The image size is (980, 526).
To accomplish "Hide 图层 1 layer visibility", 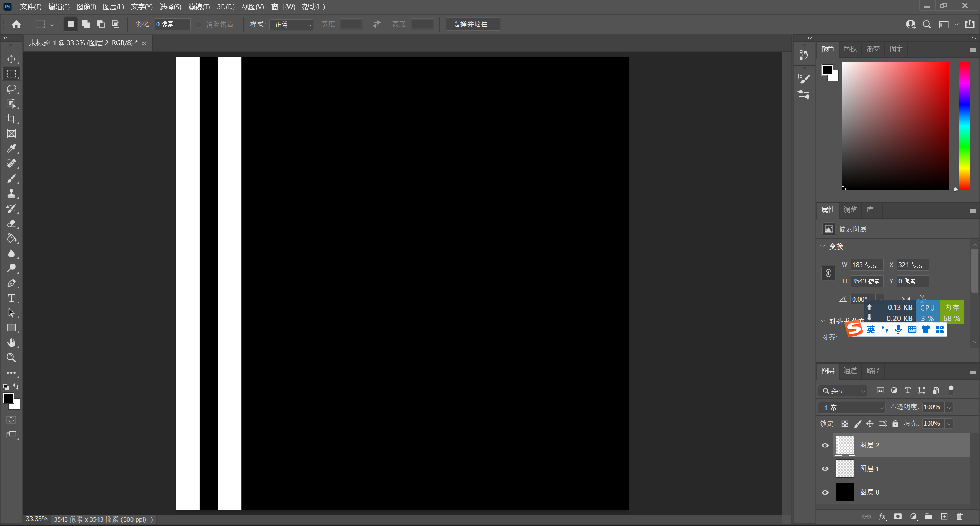I will [x=825, y=469].
